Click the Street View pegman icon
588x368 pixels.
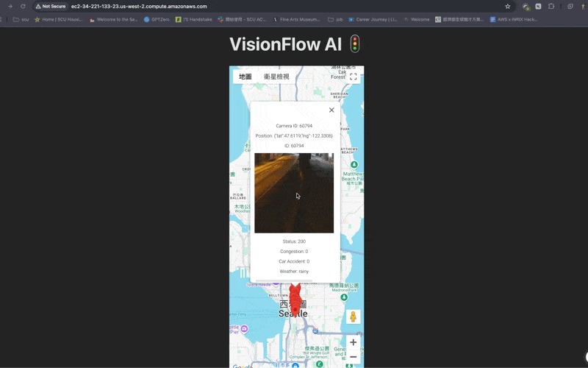tap(353, 316)
